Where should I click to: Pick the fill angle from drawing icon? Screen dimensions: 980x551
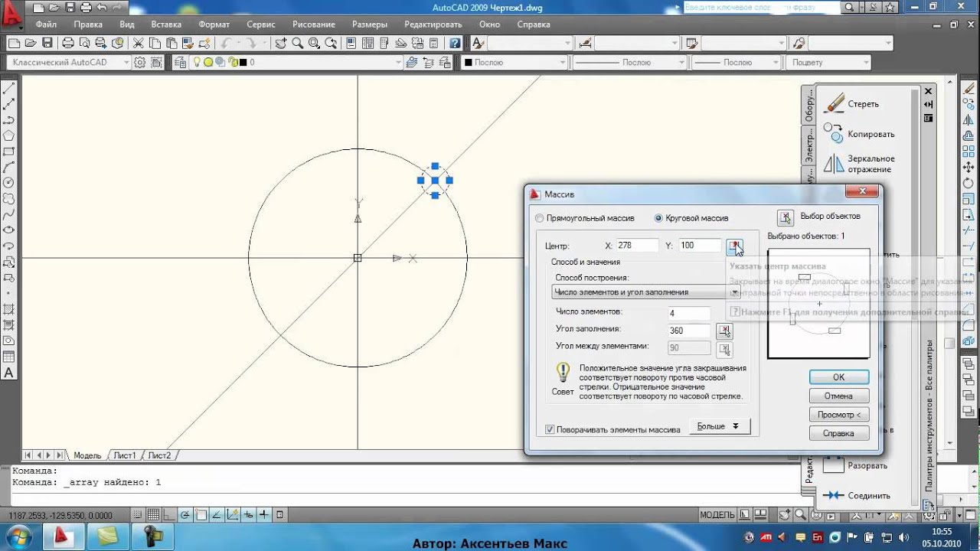point(724,331)
